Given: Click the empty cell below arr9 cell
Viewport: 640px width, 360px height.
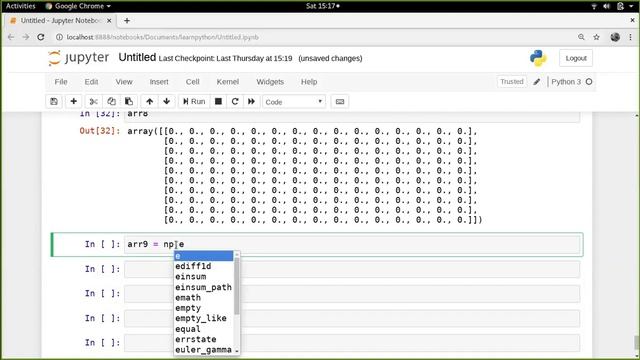Looking at the screenshot, I should [352, 269].
